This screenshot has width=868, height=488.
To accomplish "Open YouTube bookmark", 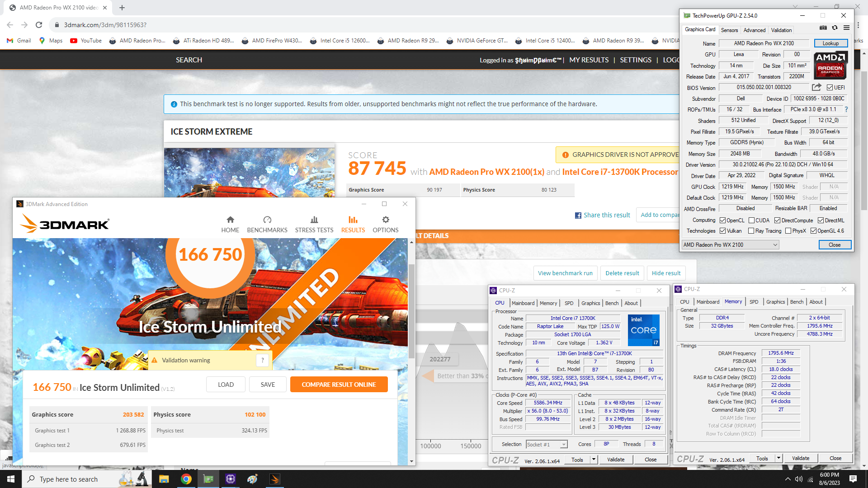I will tap(86, 41).
